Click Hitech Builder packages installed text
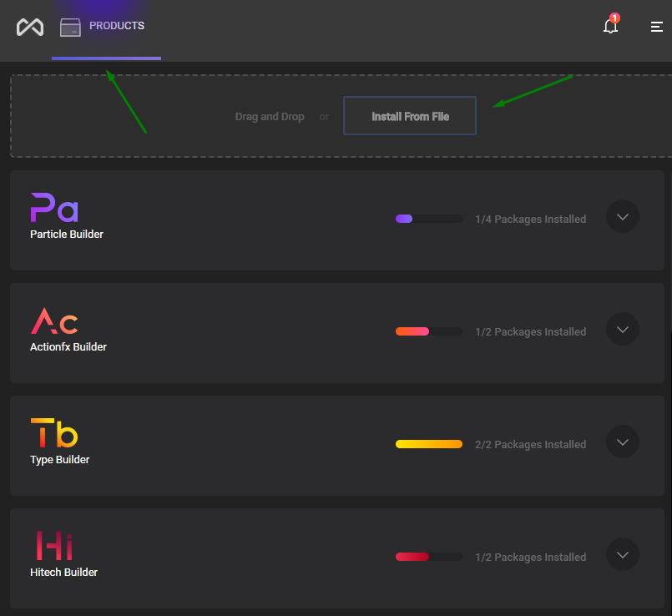The width and height of the screenshot is (672, 616). [530, 558]
